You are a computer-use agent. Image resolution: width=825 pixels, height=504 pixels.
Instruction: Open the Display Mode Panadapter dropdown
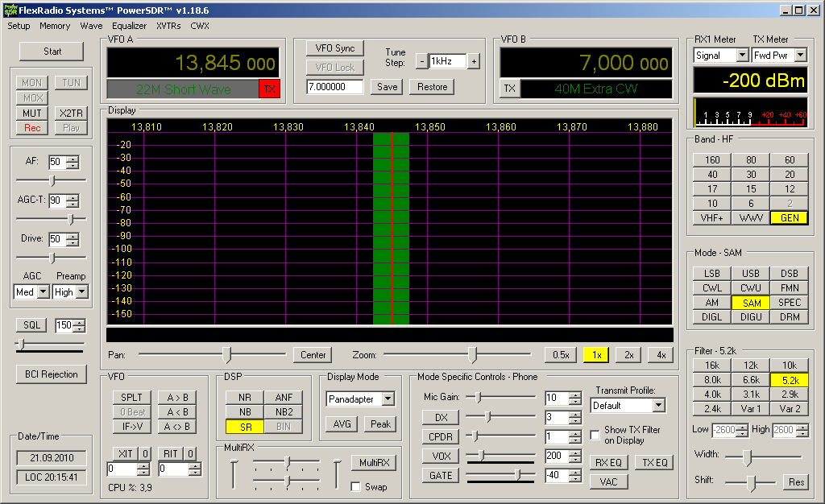click(388, 399)
